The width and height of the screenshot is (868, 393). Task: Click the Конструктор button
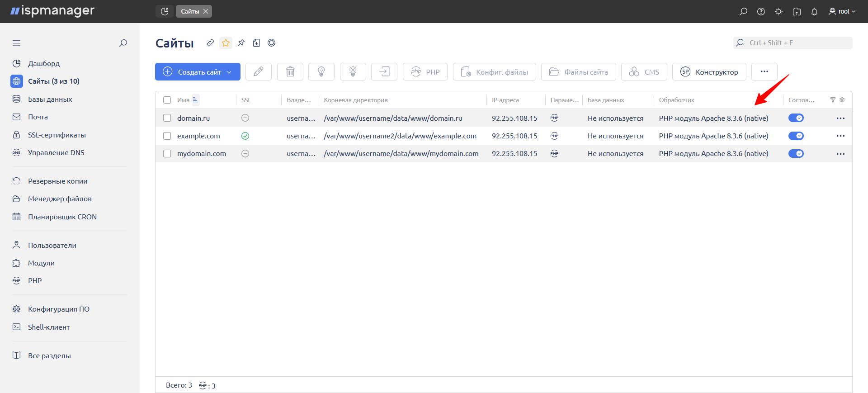[x=709, y=72]
